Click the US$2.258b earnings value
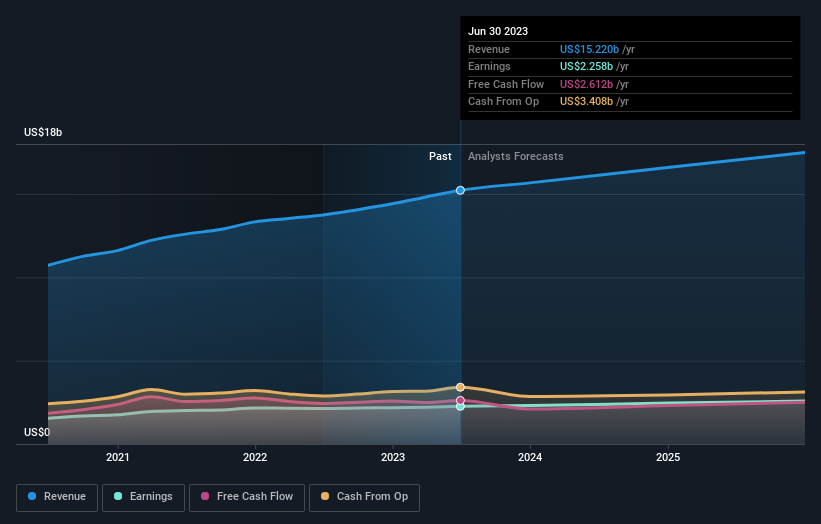 586,66
